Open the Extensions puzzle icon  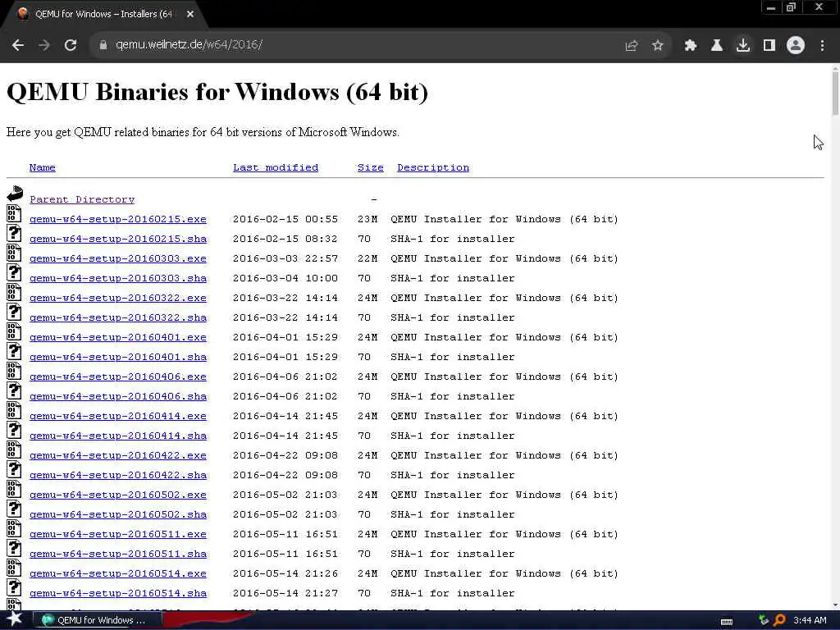point(691,46)
